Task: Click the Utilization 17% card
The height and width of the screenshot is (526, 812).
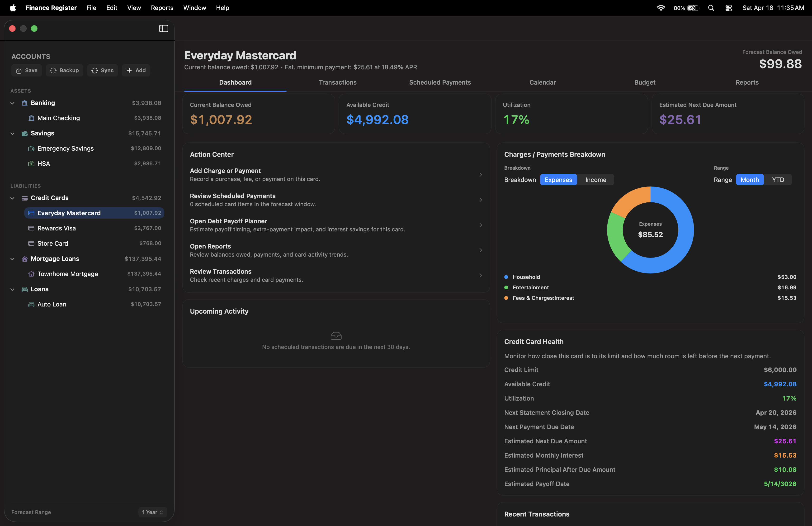Action: pos(571,114)
